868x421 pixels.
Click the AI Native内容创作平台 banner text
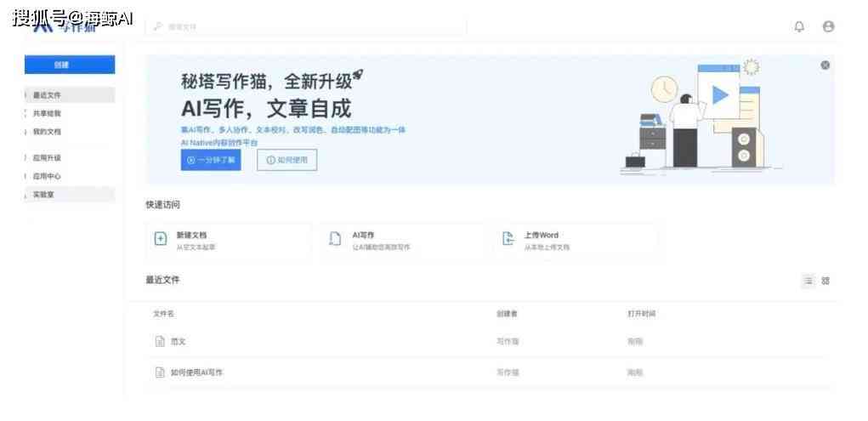[219, 143]
